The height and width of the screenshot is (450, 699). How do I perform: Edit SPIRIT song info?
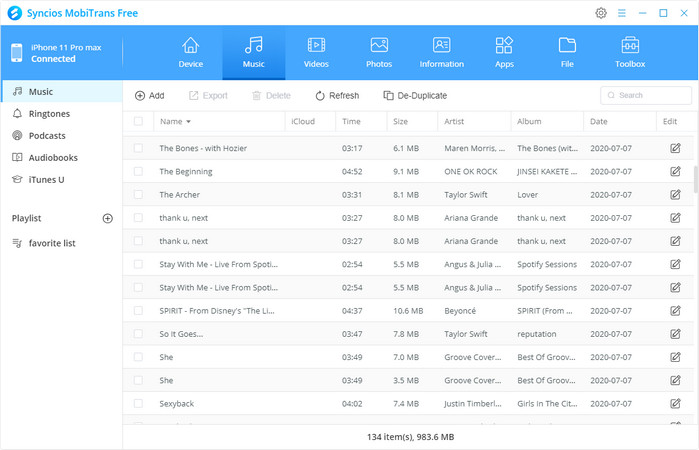click(x=675, y=310)
